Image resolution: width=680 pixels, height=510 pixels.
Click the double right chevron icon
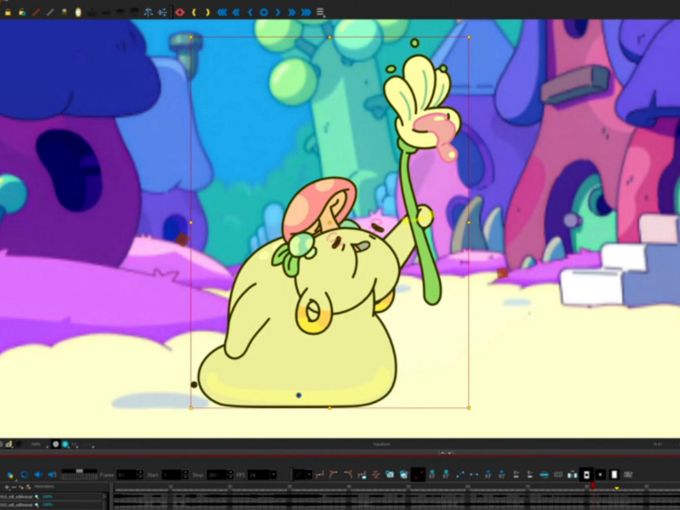(x=292, y=13)
